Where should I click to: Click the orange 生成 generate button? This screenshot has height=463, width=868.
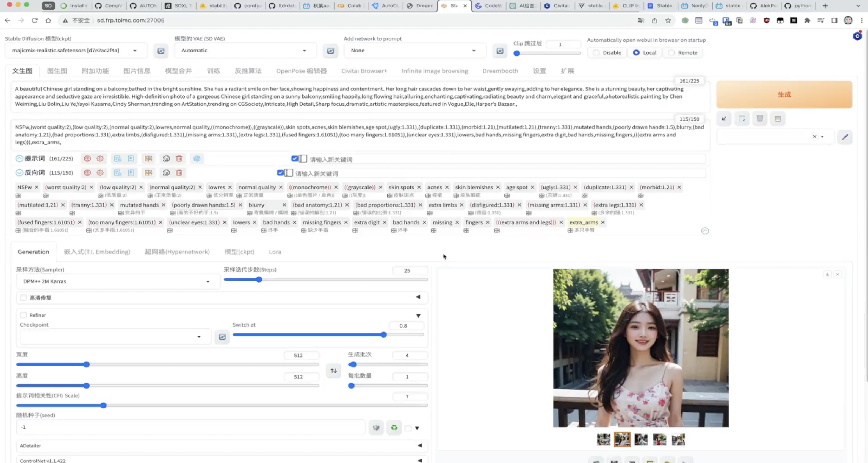coord(784,95)
